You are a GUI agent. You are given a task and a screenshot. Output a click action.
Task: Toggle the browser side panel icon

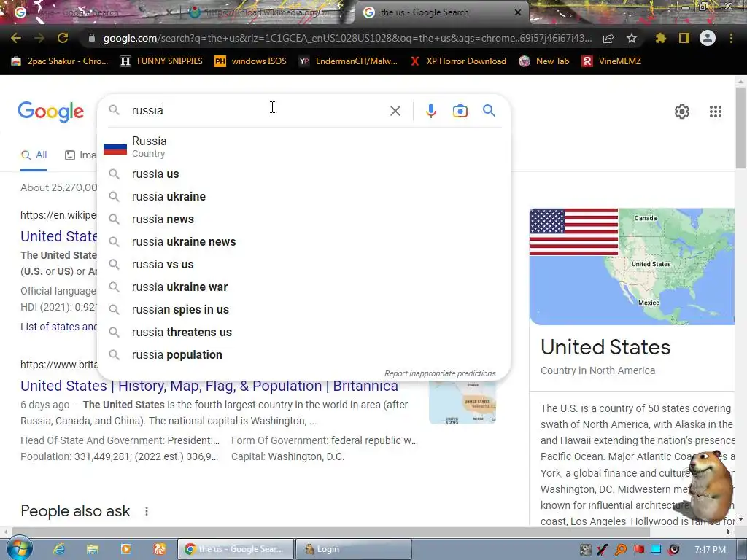[x=684, y=38]
